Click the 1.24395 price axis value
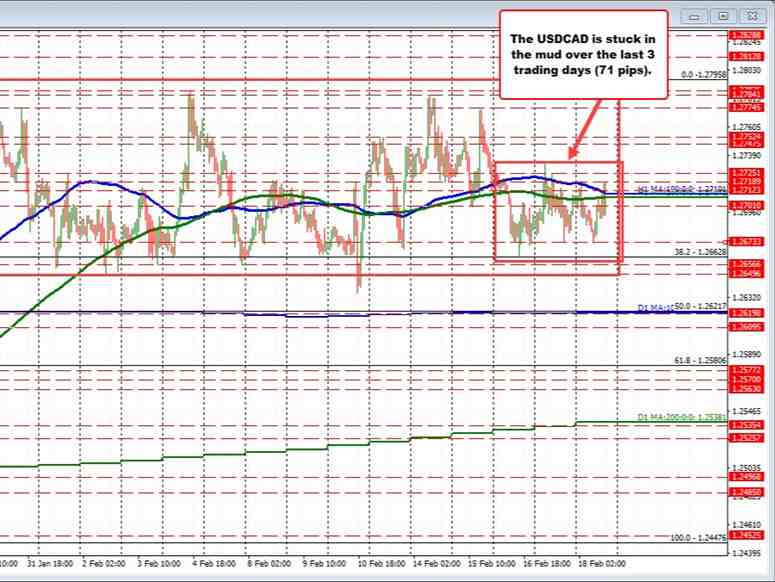 pyautogui.click(x=746, y=553)
